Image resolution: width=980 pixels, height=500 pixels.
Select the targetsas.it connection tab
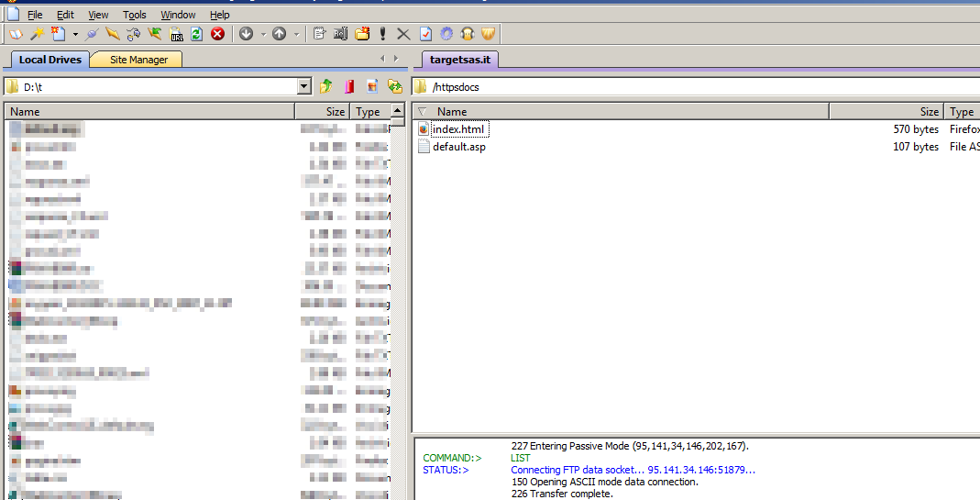click(460, 60)
